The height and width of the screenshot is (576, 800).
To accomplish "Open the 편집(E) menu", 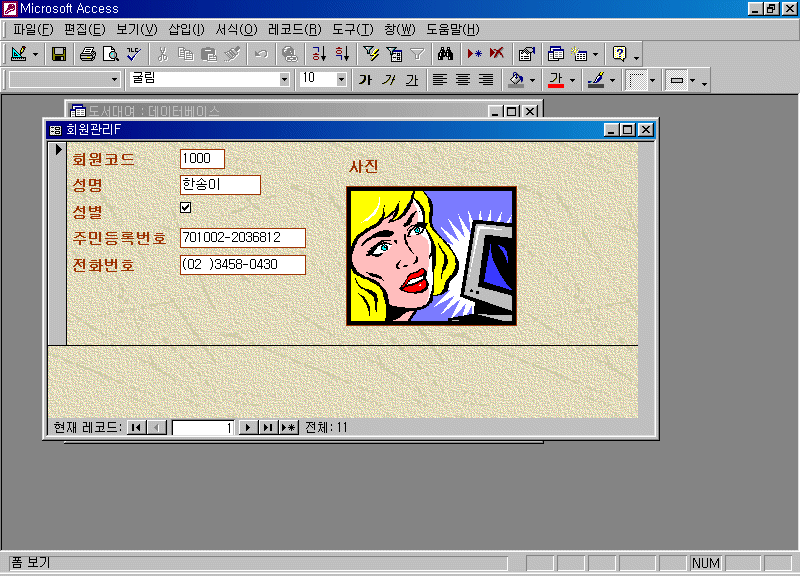I will click(x=85, y=30).
